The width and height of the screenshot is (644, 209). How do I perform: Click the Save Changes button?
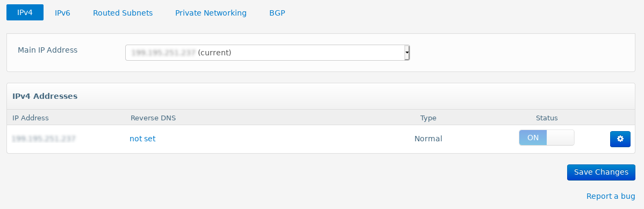pyautogui.click(x=602, y=172)
